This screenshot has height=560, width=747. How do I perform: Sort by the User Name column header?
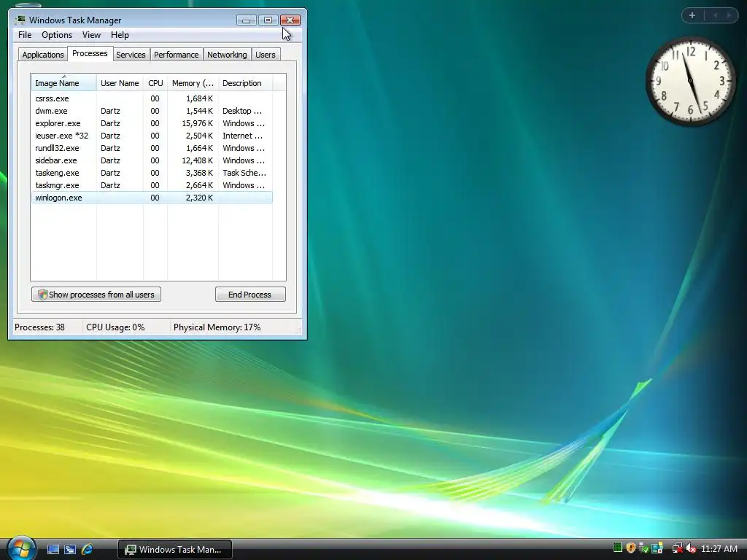tap(120, 83)
